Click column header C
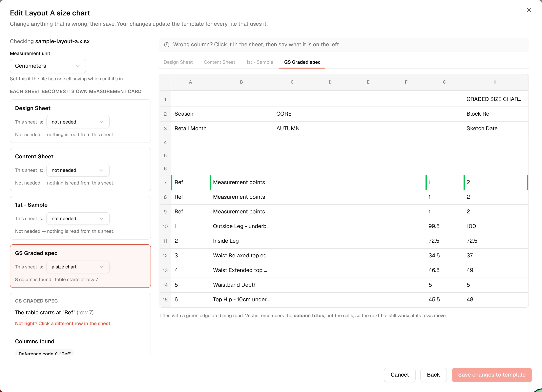This screenshot has width=542, height=392. tap(292, 82)
